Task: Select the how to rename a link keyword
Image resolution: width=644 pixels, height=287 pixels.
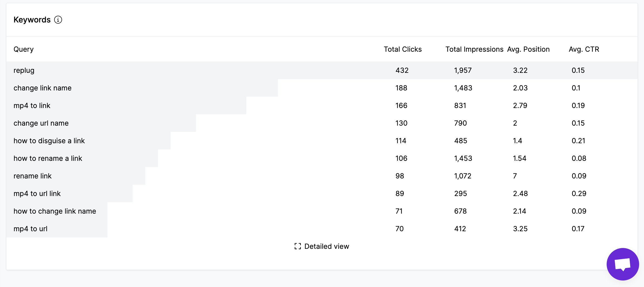Action: (x=48, y=158)
